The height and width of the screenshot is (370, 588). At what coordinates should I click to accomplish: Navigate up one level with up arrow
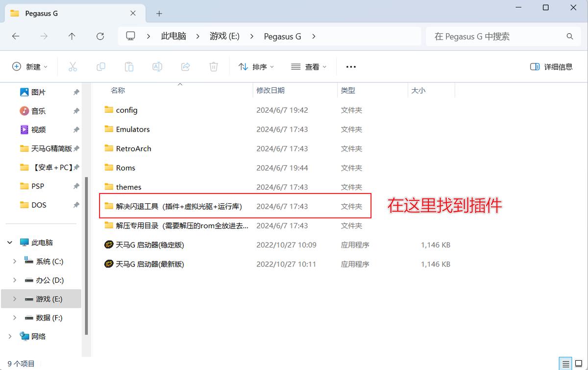72,36
